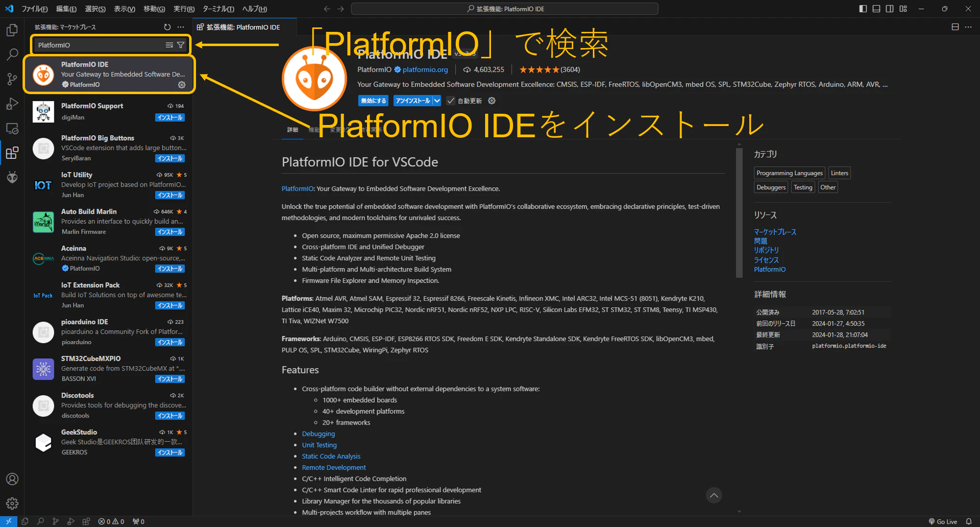Open filter extensions funnel menu
980x527 pixels.
pyautogui.click(x=181, y=45)
